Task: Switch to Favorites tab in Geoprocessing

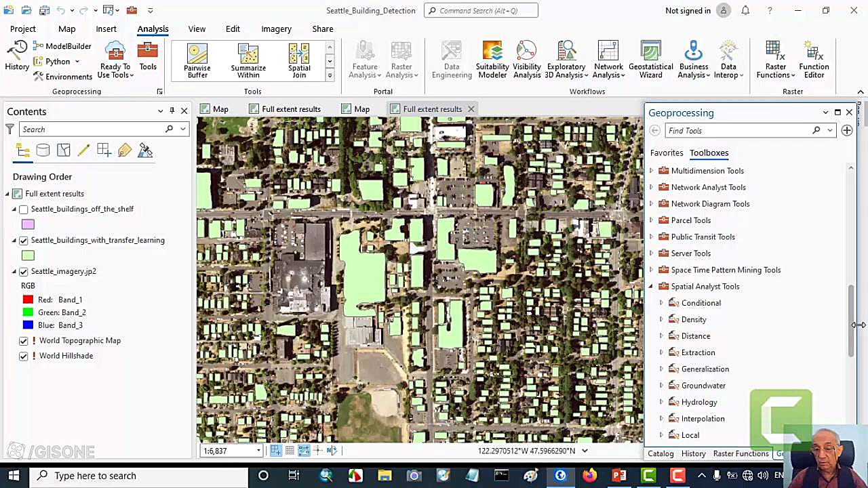Action: [x=667, y=153]
